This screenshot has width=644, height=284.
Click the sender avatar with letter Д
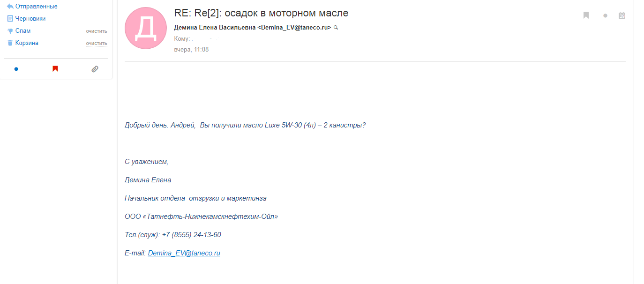coord(146,28)
